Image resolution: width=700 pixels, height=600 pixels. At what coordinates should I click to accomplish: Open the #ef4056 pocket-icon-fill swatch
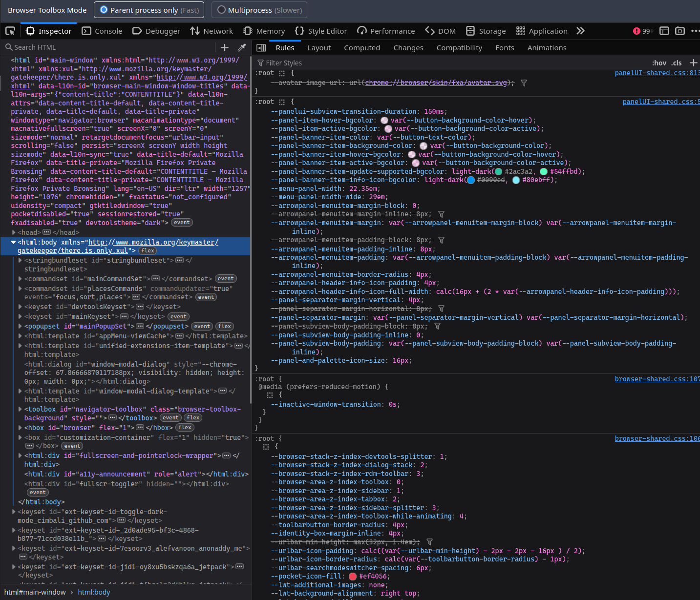[x=353, y=577]
